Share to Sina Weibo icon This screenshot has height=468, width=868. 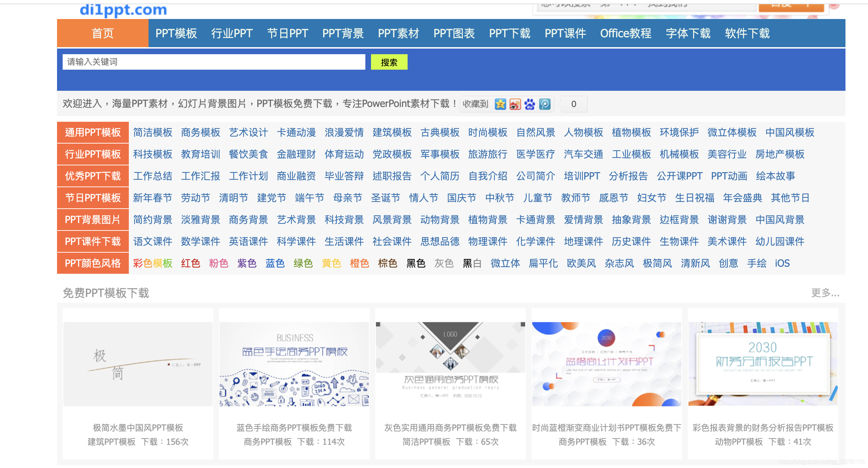515,104
